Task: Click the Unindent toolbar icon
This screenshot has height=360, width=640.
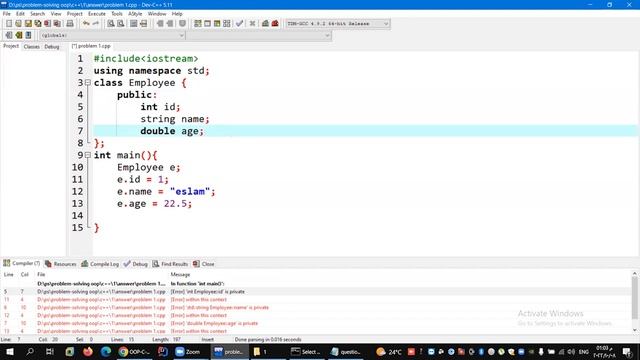Action: (170, 24)
